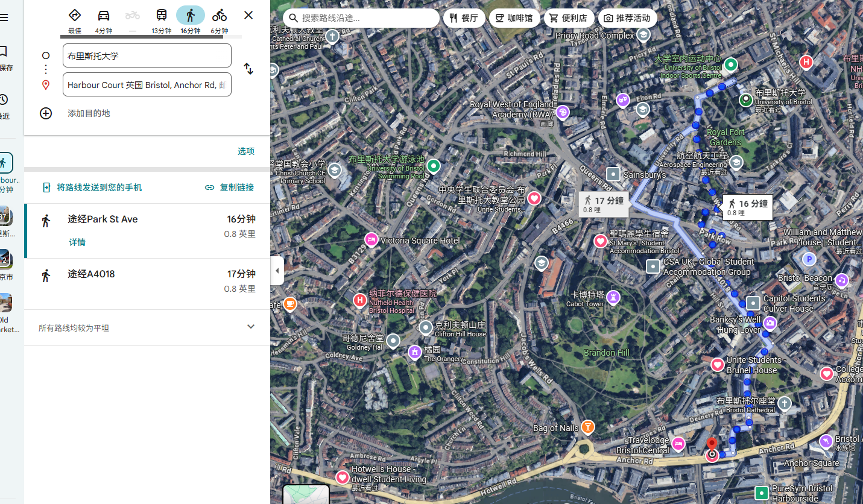The width and height of the screenshot is (863, 504).
Task: Click the search magnifier icon on map
Action: coord(293,18)
